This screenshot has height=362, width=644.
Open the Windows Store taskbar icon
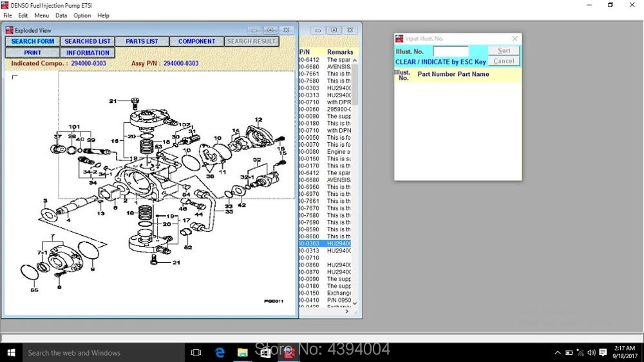[266, 352]
